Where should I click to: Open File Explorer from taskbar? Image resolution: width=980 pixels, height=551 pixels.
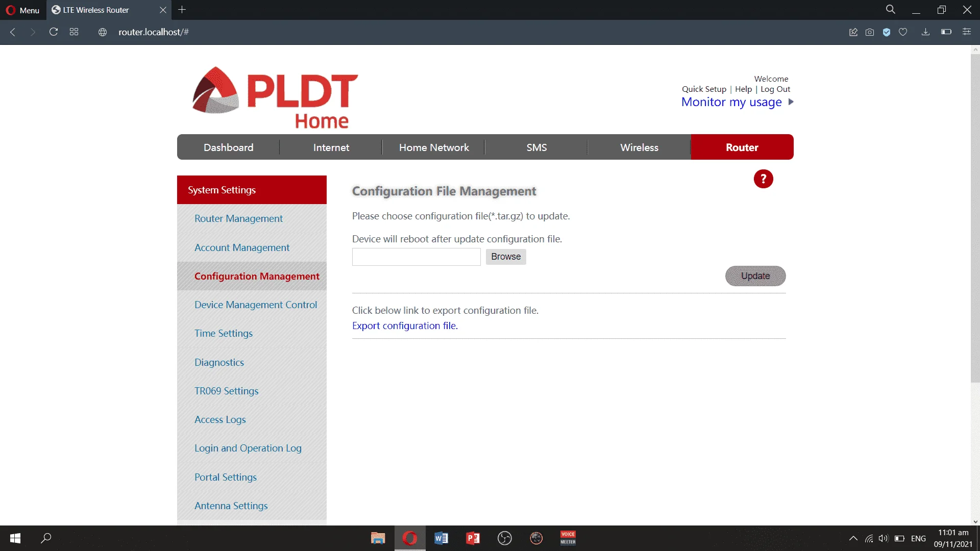378,538
